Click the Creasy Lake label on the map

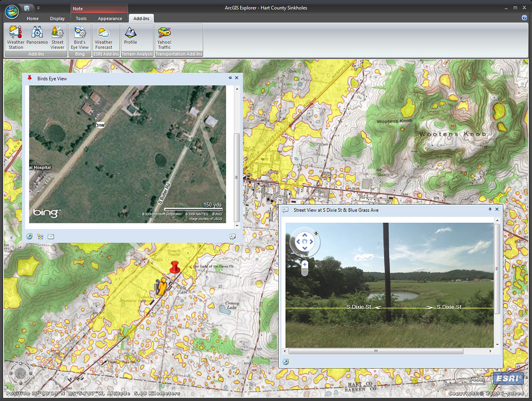click(232, 305)
